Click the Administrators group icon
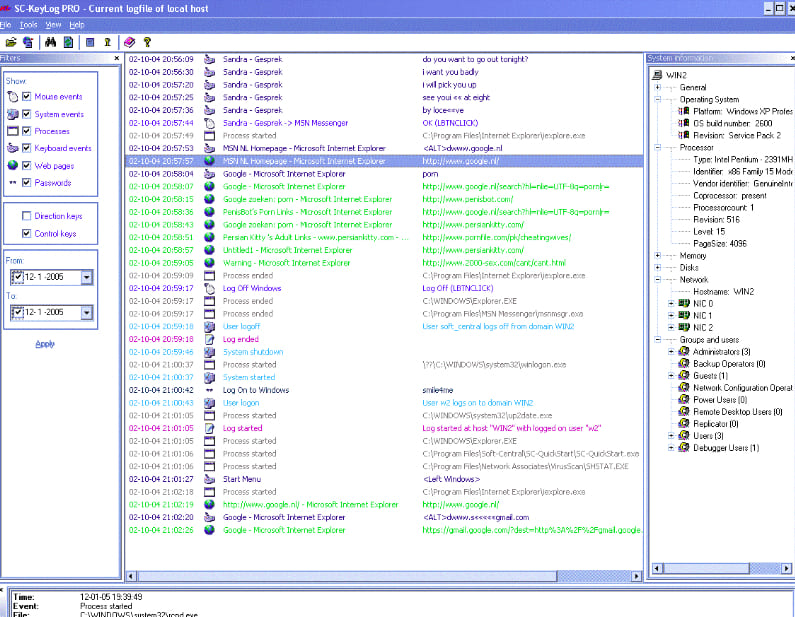The height and width of the screenshot is (617, 795). pyautogui.click(x=684, y=352)
